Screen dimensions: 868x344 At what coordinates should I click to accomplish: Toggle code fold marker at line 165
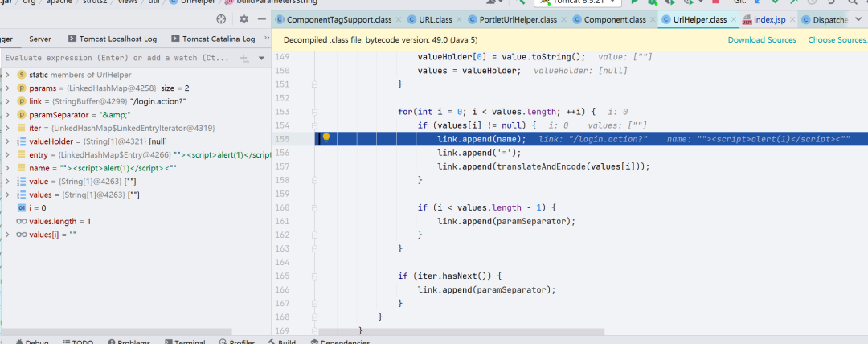point(315,275)
